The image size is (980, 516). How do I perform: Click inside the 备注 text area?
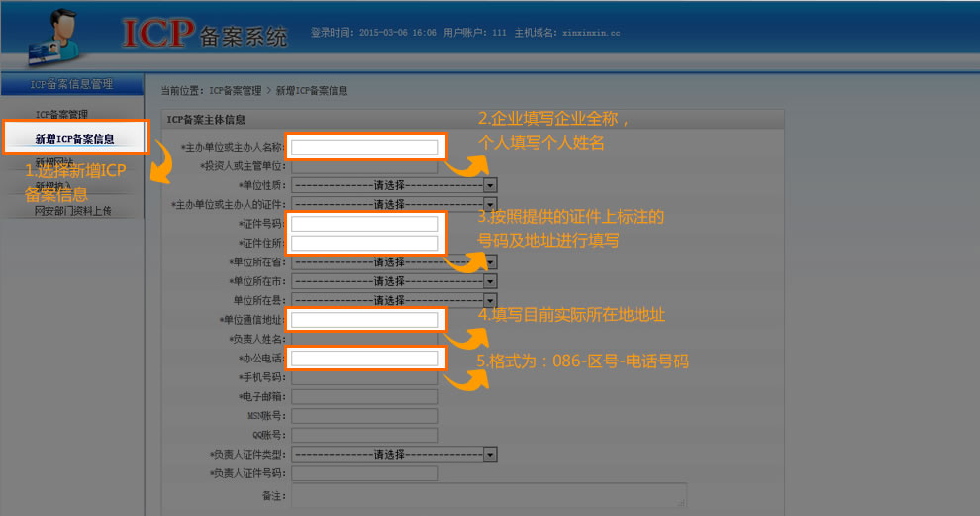pos(489,495)
